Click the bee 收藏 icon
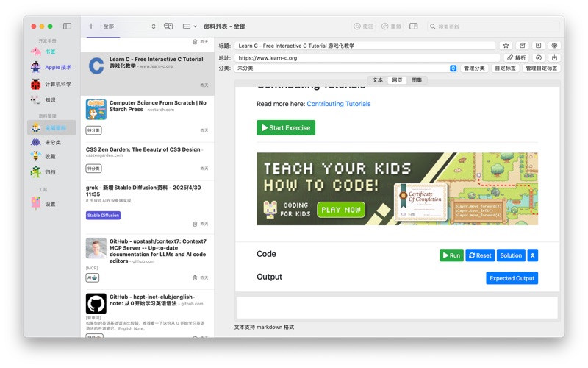Screen dimensions: 588x368 (35, 156)
